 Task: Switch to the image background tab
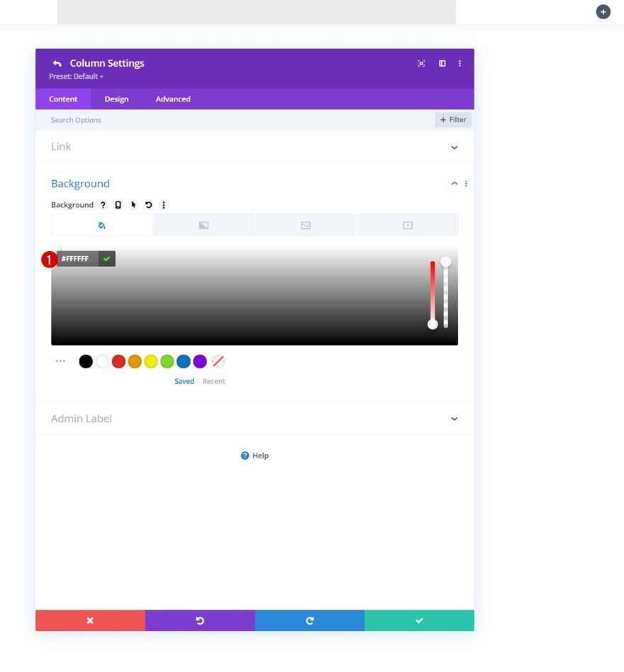click(x=306, y=225)
